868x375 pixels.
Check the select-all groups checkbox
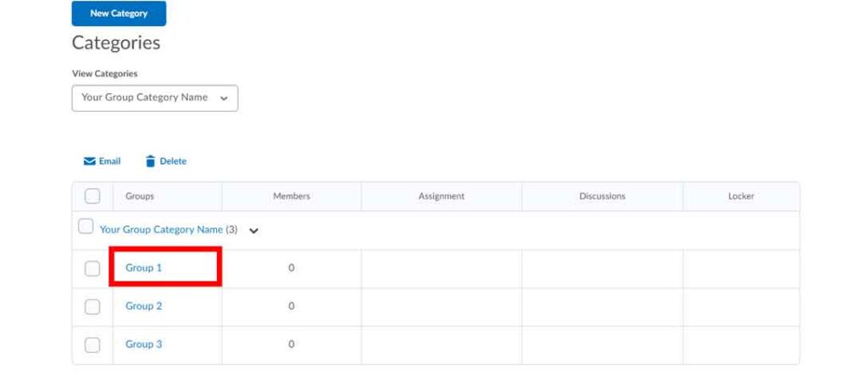pos(92,196)
